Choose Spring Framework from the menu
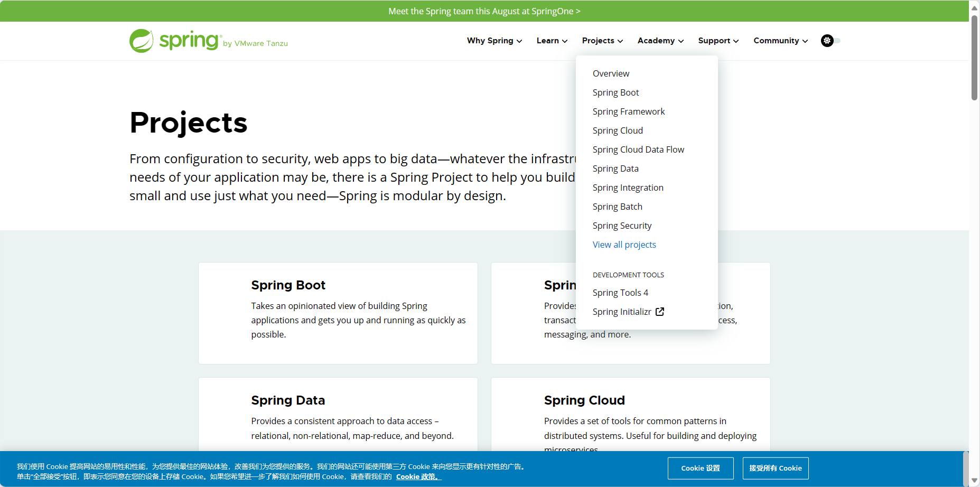 click(x=629, y=111)
